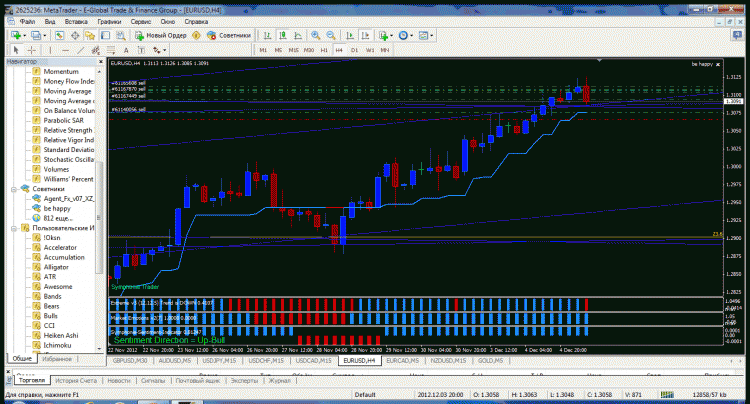This screenshot has width=750, height=404.
Task: Open the Templates dropdown arrow
Action: [431, 36]
